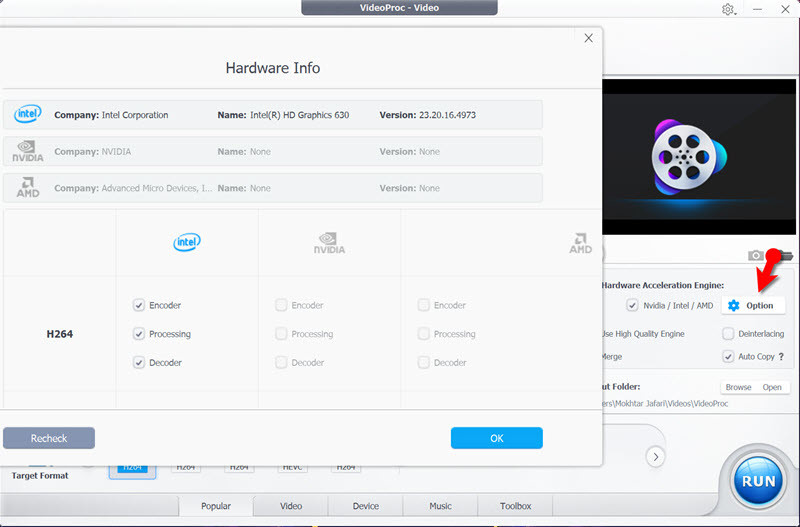Expand format list with right arrow
Screen dimensions: 800x527
coord(655,457)
